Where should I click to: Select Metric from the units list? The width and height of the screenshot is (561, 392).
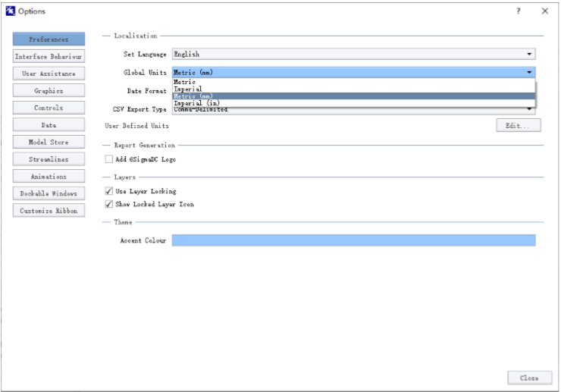pyautogui.click(x=185, y=82)
